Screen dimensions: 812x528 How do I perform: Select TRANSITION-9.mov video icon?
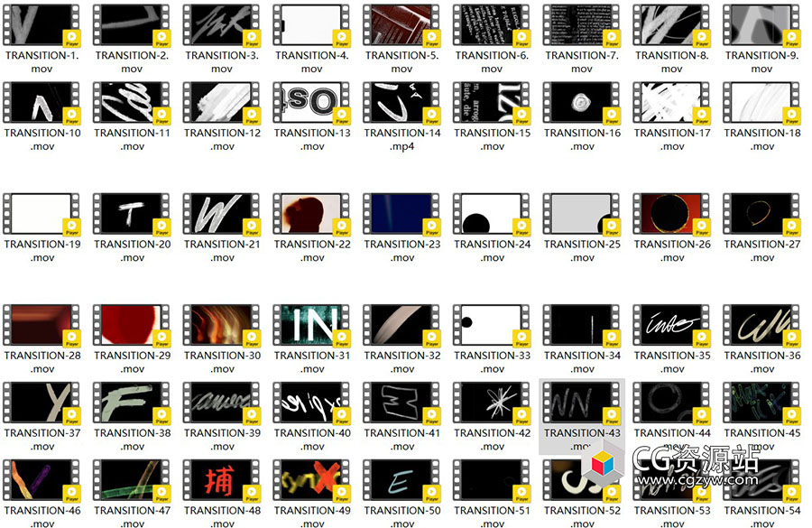(x=761, y=25)
